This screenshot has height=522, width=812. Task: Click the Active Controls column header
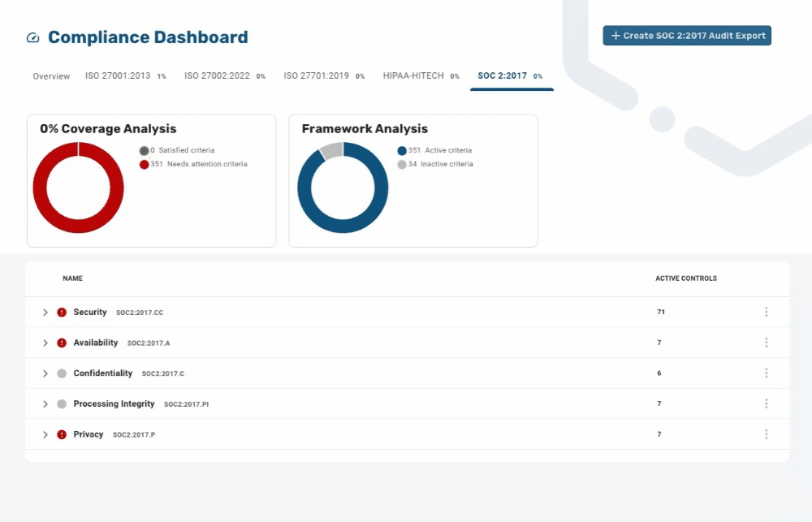tap(686, 278)
